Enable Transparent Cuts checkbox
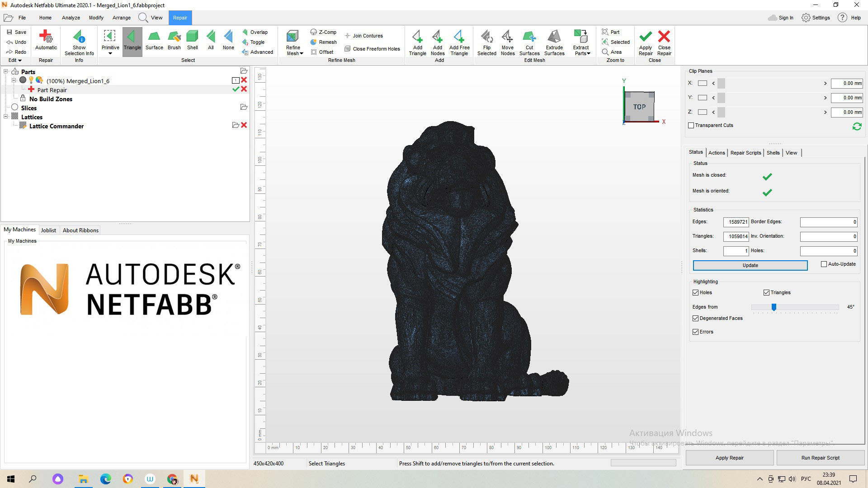The image size is (868, 488). pos(691,125)
